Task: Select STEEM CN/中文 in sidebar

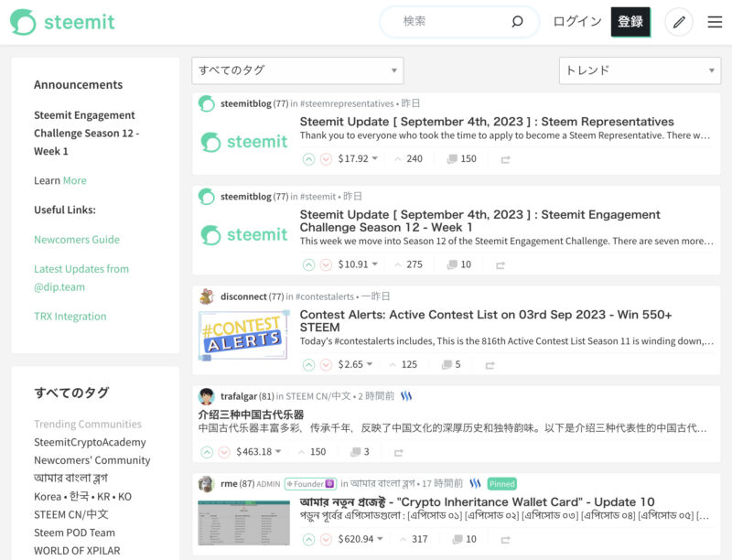Action: (71, 514)
